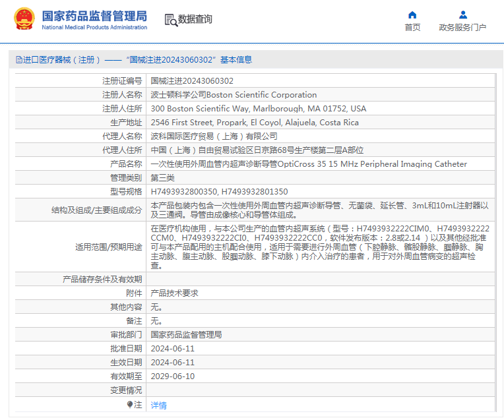This screenshot has height=420, width=504.
Task: Click the 首页 home icon
Action: 412,15
